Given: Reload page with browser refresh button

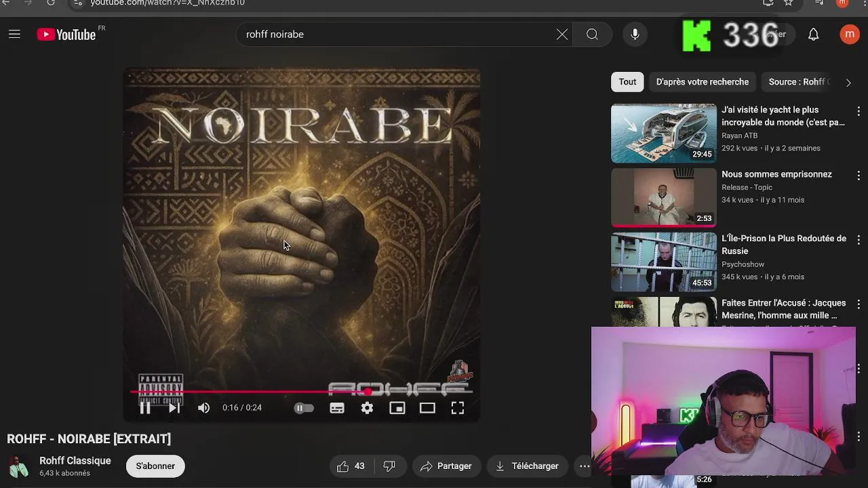Looking at the screenshot, I should [51, 3].
